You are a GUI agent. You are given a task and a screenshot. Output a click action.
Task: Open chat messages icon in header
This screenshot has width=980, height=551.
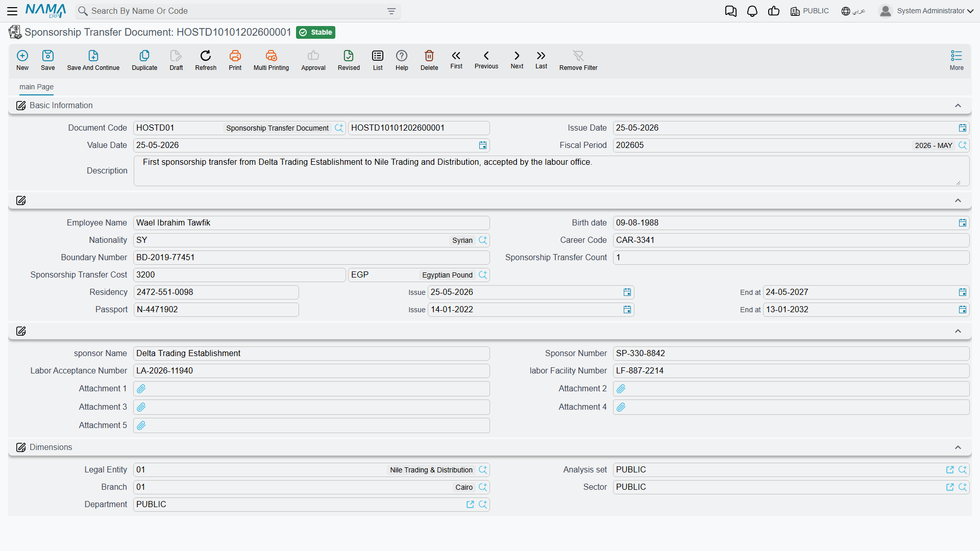coord(731,11)
